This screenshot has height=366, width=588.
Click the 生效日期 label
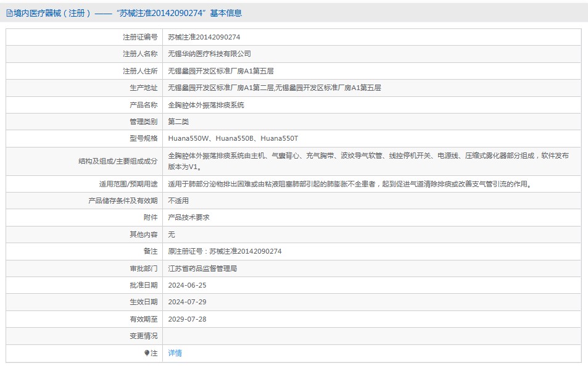pyautogui.click(x=144, y=302)
